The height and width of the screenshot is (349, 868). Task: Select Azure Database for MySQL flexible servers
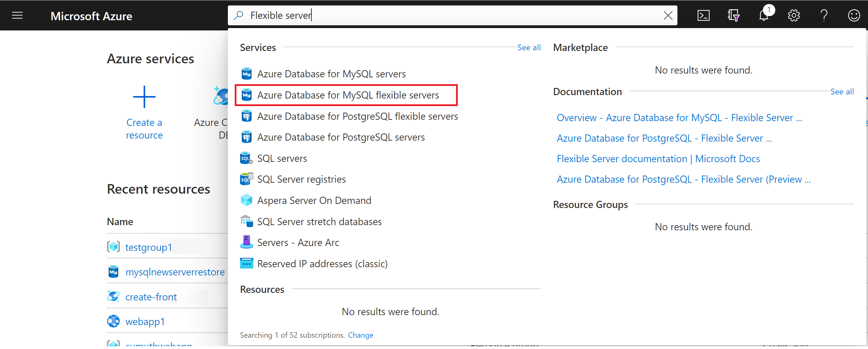[x=348, y=95]
